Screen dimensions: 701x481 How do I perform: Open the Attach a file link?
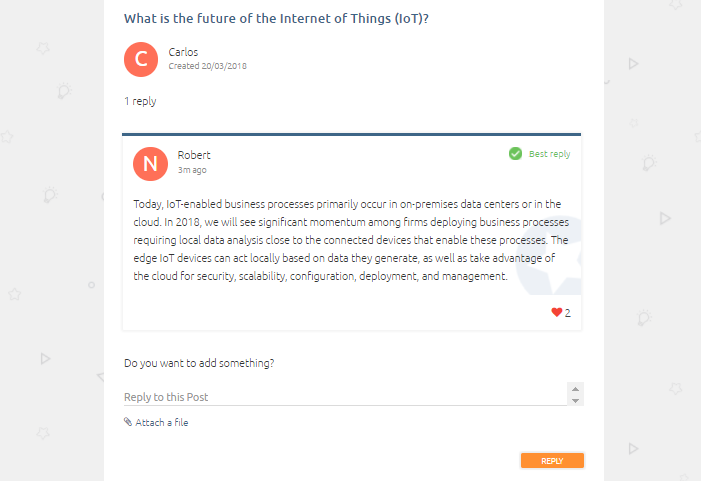[x=161, y=422]
